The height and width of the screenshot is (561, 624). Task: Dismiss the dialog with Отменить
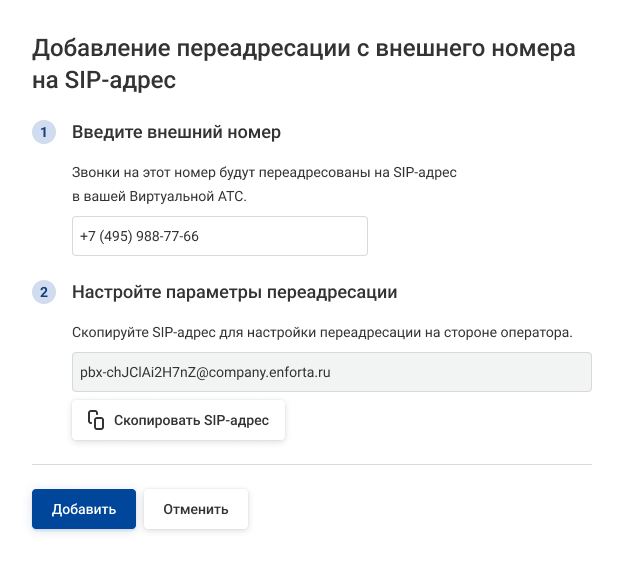point(196,509)
